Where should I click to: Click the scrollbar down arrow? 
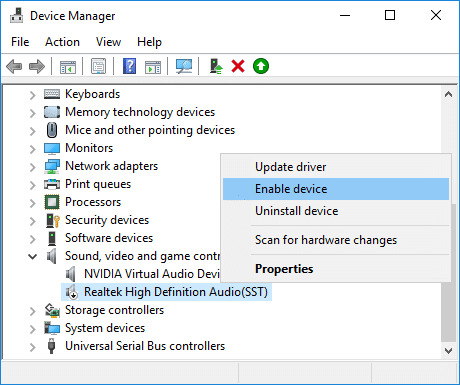pyautogui.click(x=448, y=351)
